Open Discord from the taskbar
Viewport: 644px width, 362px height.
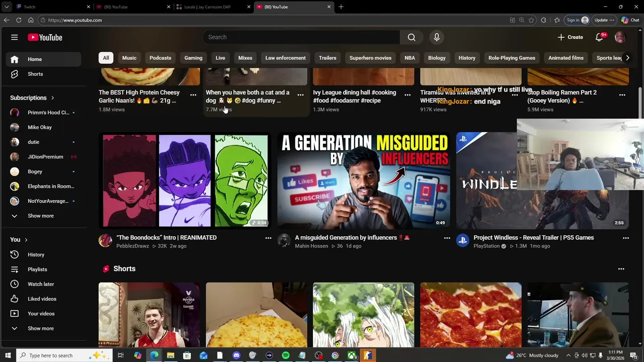pyautogui.click(x=236, y=355)
